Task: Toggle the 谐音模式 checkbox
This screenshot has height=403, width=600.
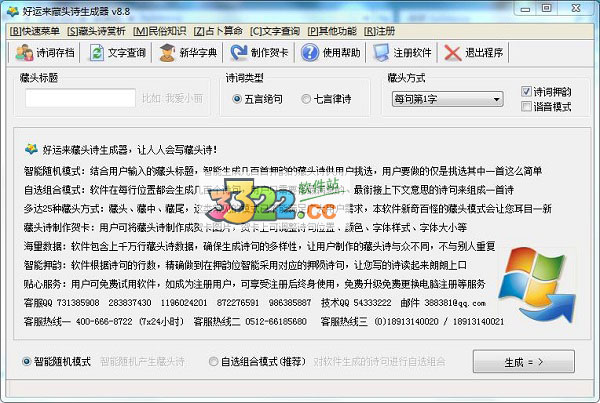Action: click(x=527, y=106)
